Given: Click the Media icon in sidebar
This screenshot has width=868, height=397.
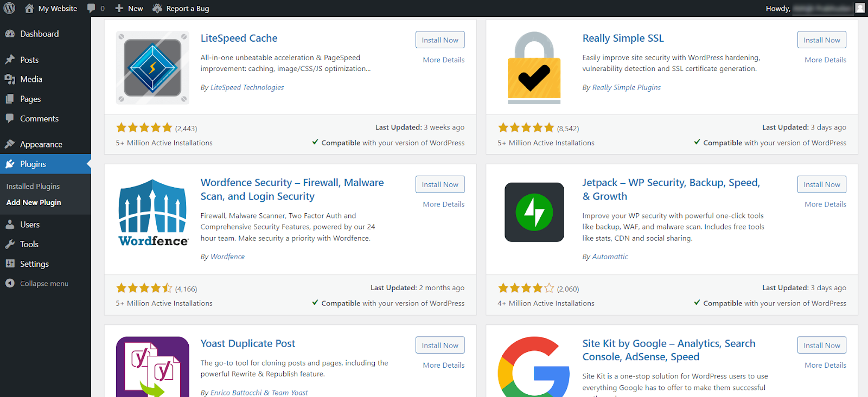Looking at the screenshot, I should coord(10,79).
